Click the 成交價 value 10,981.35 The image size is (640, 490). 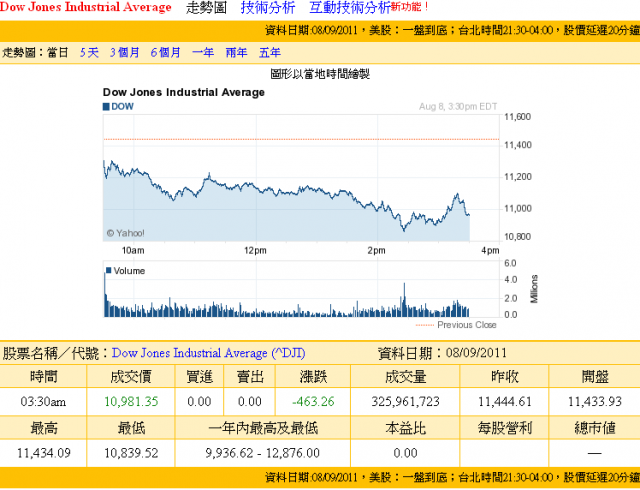pos(131,402)
